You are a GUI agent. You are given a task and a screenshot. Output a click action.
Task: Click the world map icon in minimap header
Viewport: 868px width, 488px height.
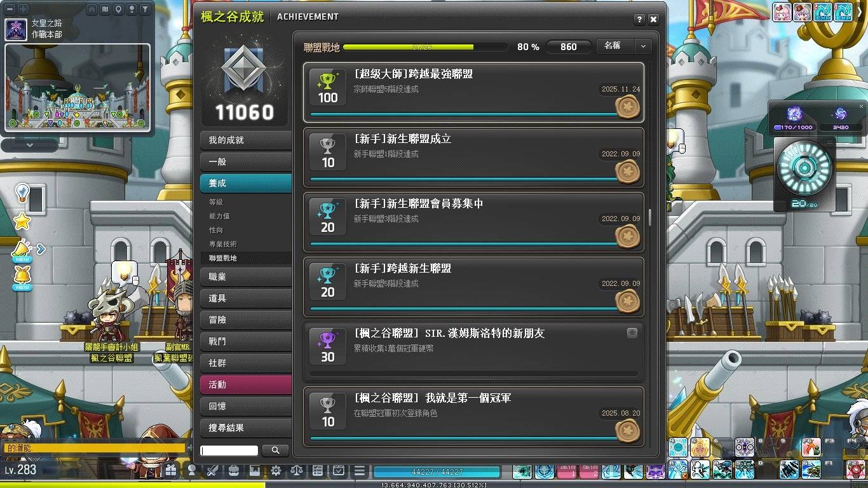104,10
